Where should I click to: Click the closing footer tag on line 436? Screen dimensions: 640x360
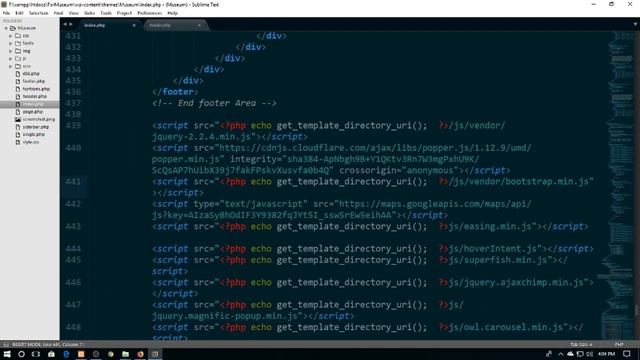175,92
